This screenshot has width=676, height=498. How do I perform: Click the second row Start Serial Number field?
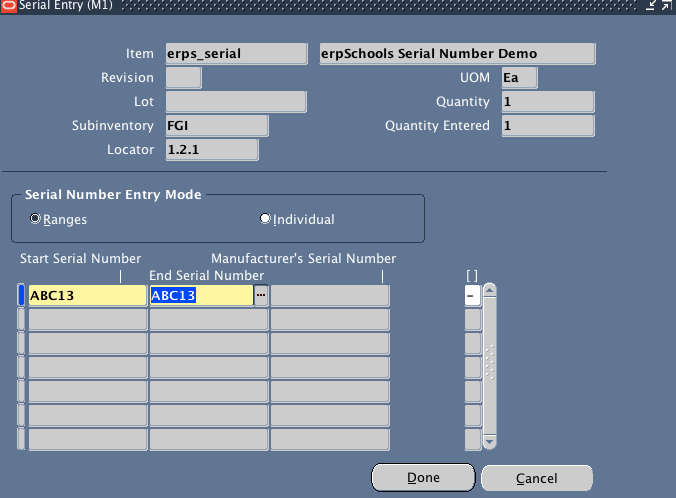pyautogui.click(x=88, y=319)
